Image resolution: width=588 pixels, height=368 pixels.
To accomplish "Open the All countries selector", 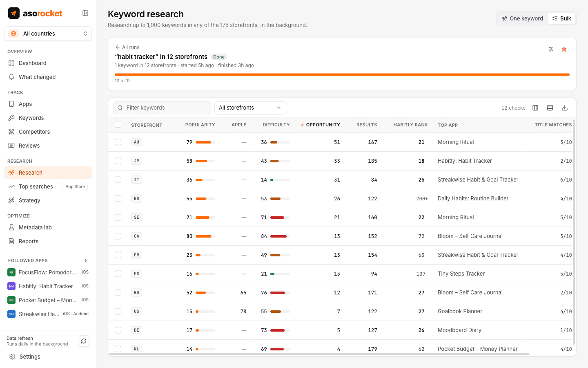I will [48, 34].
